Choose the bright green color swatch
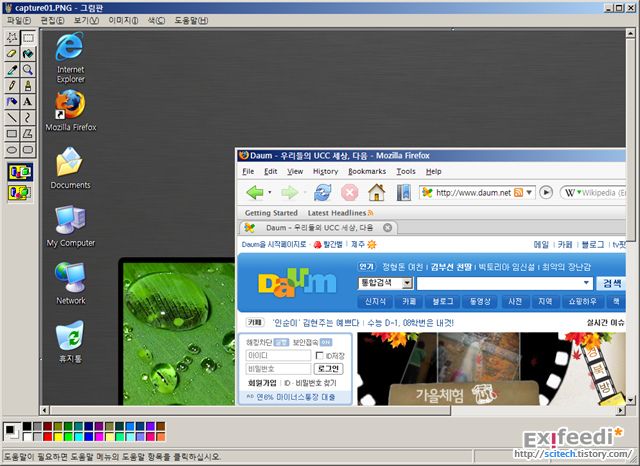Screen dimensions: 640x466 pyautogui.click(x=68, y=437)
